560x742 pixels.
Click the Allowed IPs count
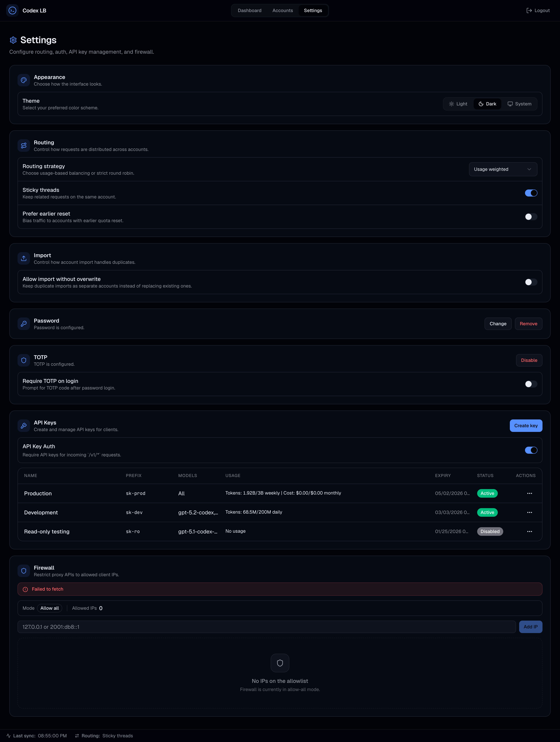coord(101,608)
